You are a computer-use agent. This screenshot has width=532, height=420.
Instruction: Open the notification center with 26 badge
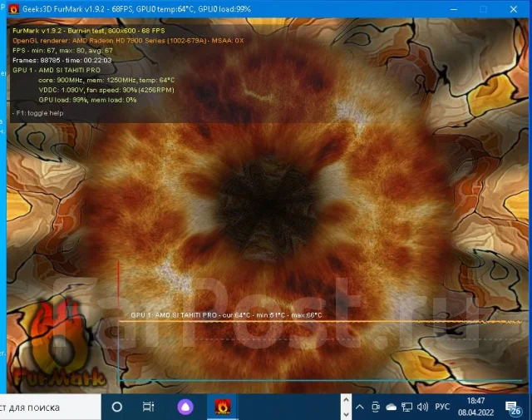(x=513, y=408)
